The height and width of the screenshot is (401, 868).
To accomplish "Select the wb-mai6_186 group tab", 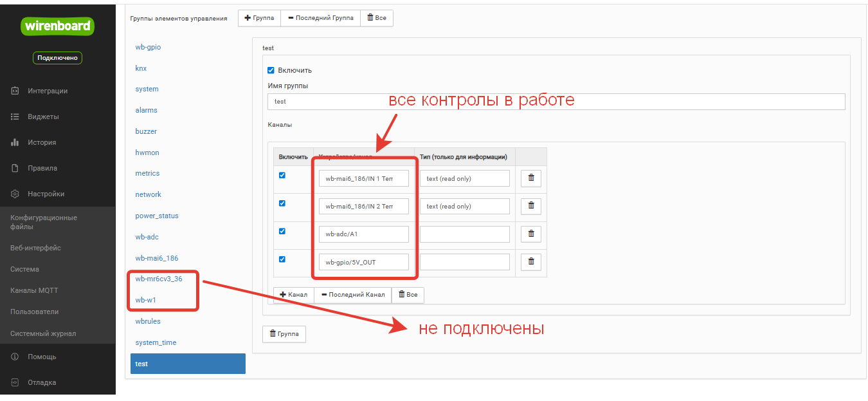I will (156, 258).
